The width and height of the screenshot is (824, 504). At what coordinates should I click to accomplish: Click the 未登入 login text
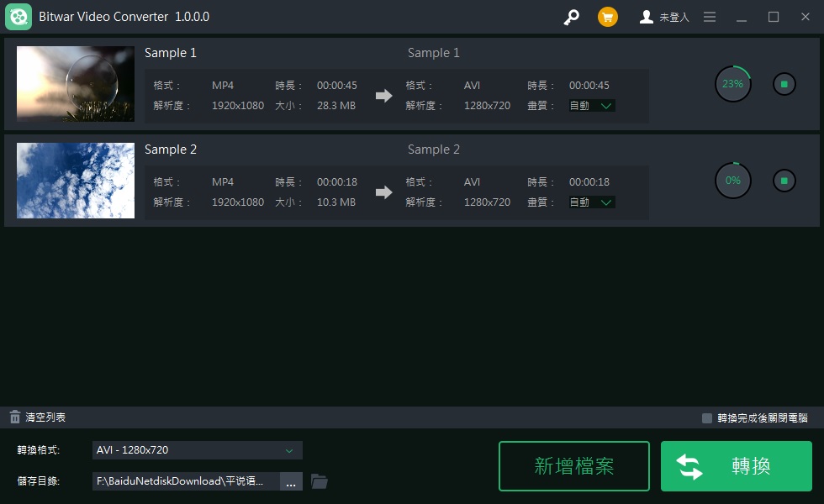[674, 18]
